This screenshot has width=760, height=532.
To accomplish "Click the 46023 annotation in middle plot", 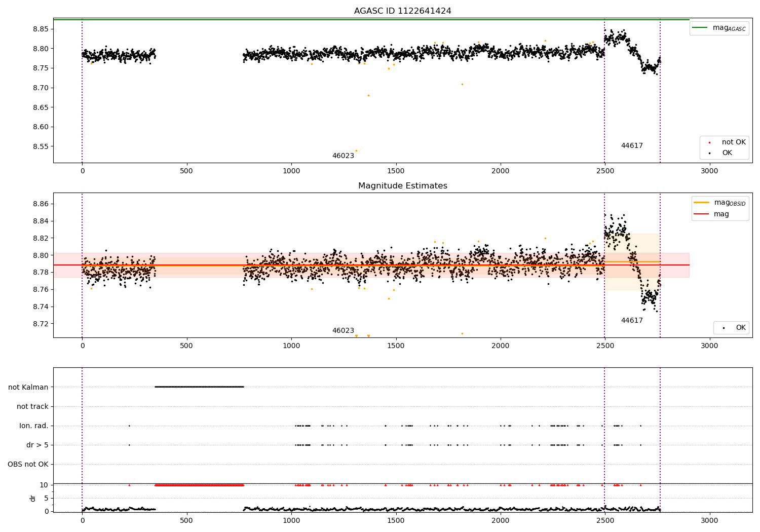I will [x=343, y=331].
